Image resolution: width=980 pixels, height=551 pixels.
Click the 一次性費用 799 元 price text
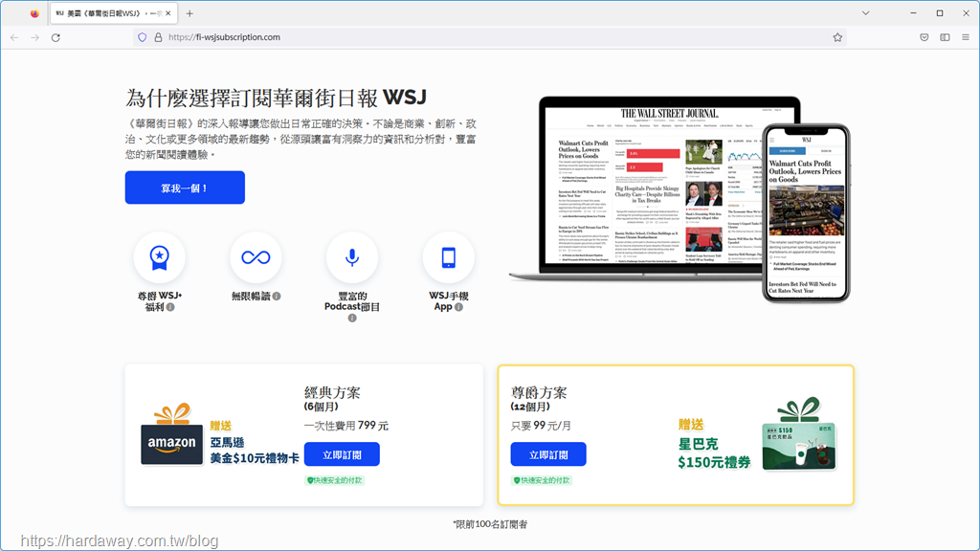click(346, 426)
